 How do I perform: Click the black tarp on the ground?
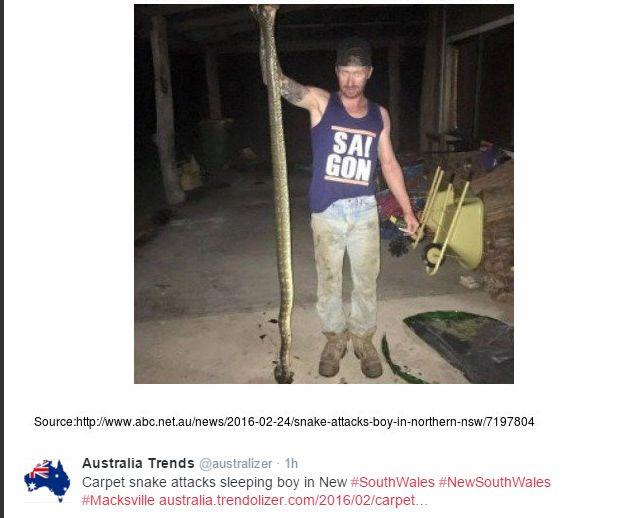pos(462,344)
